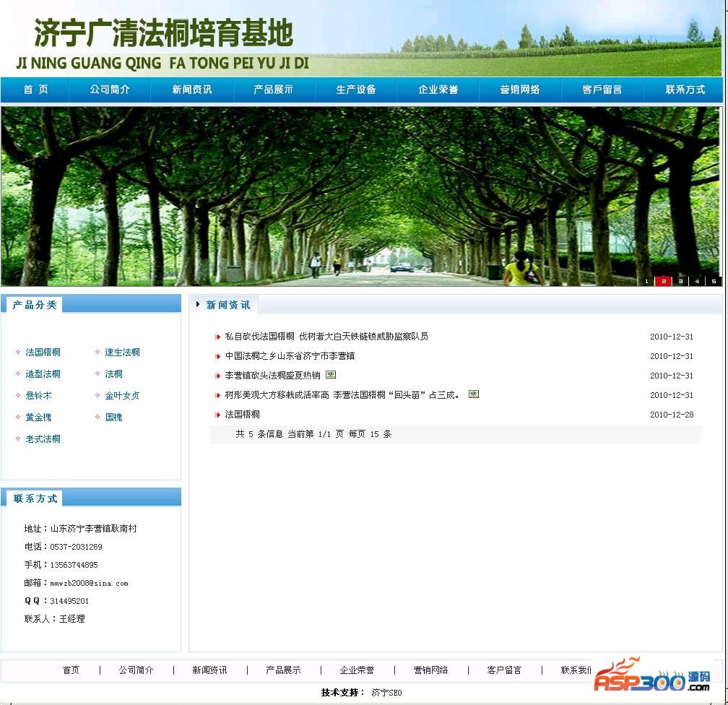The width and height of the screenshot is (728, 705).
Task: Switch banner to slide 4
Action: click(697, 281)
